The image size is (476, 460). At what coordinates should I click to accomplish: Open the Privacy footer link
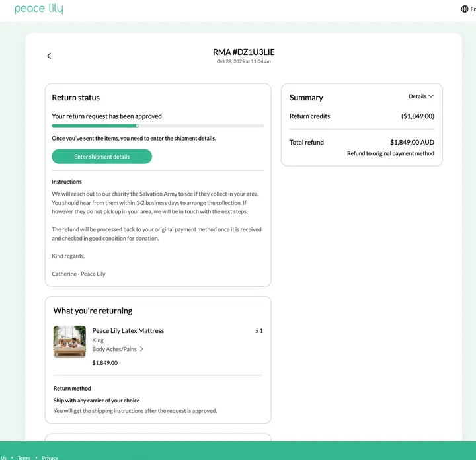[50, 457]
